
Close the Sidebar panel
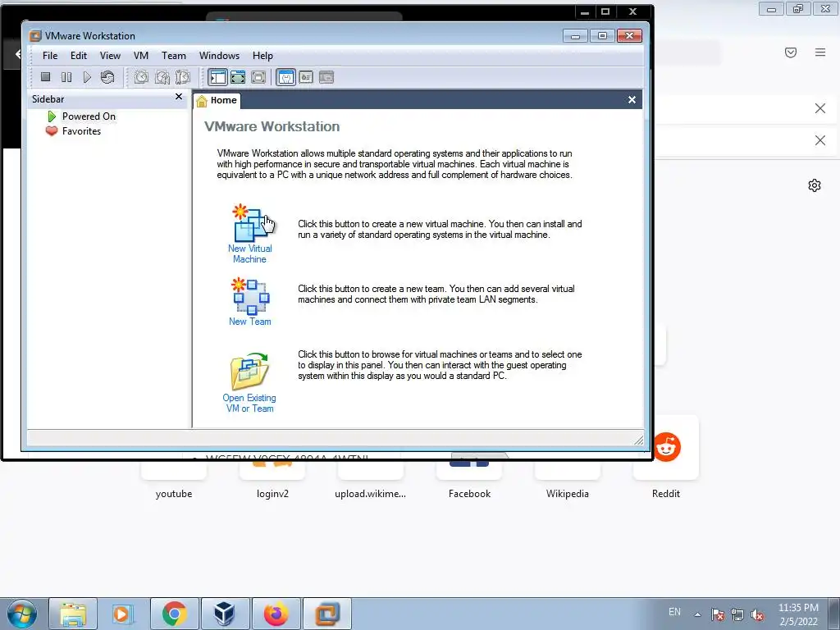click(178, 97)
